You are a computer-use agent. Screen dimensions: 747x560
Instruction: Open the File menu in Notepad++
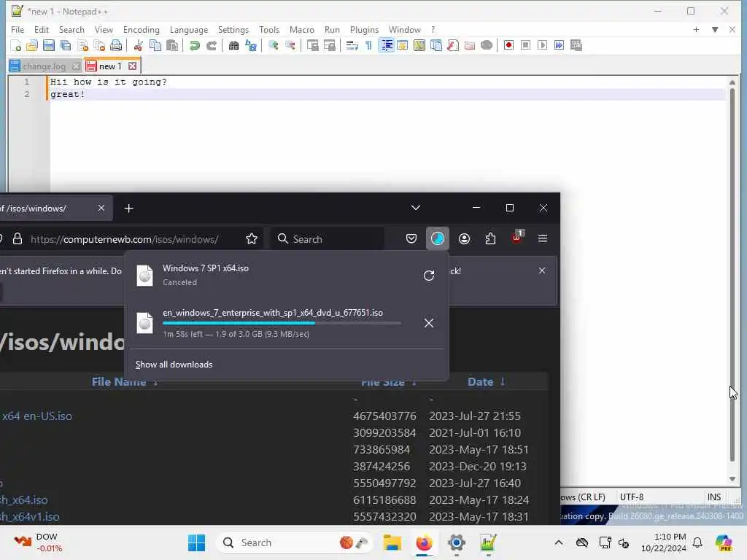pyautogui.click(x=18, y=29)
